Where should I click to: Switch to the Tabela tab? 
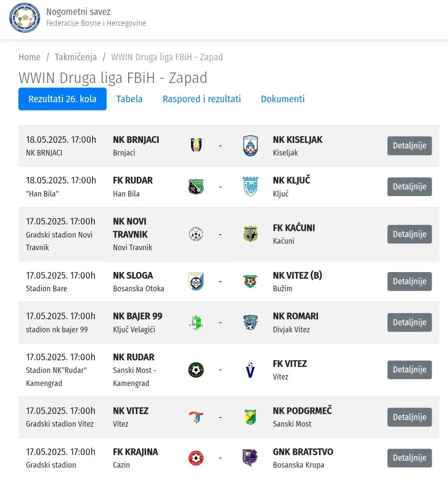click(x=130, y=99)
